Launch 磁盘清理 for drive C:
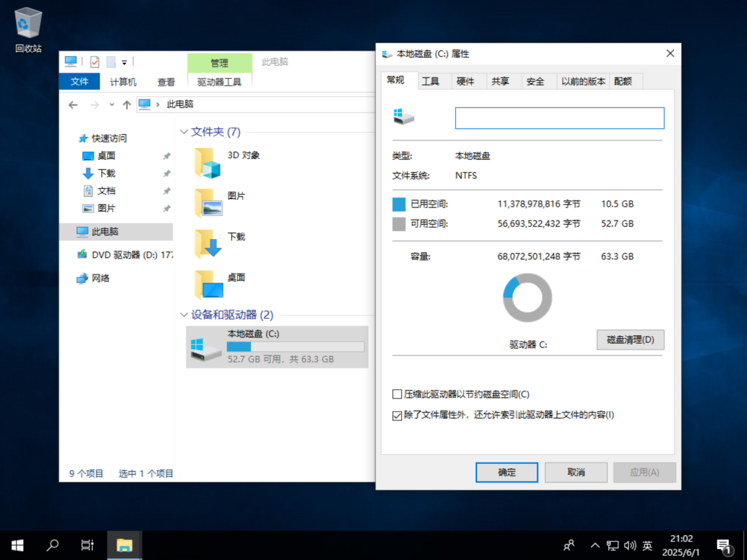Screen dimensions: 747x560 (630, 339)
